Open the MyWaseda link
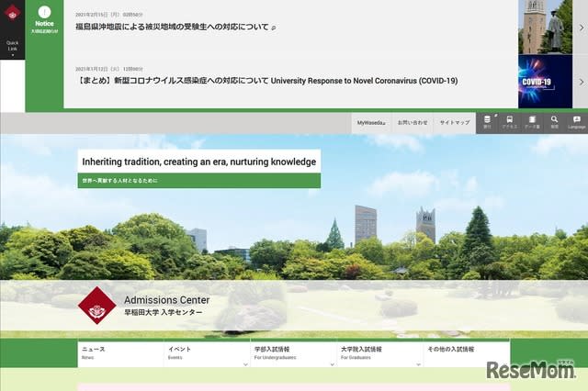 (x=371, y=123)
